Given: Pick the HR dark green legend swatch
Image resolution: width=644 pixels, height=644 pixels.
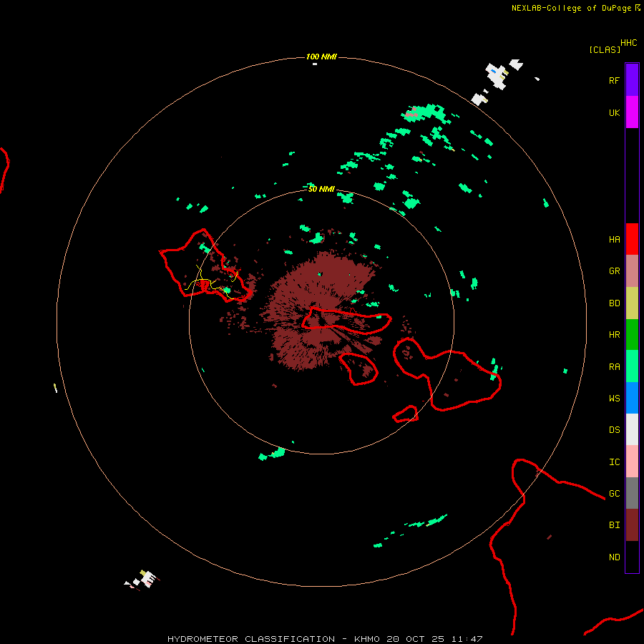Looking at the screenshot, I should click(x=632, y=335).
